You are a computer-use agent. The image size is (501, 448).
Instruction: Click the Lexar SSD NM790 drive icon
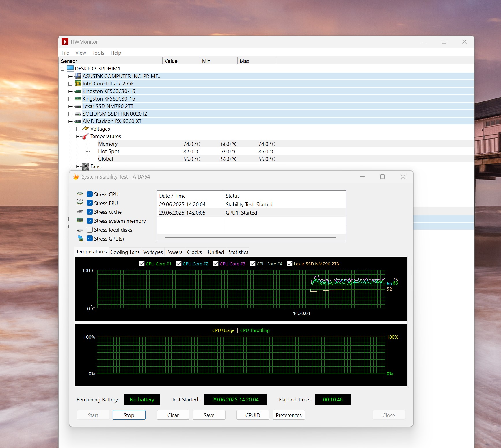tap(78, 106)
